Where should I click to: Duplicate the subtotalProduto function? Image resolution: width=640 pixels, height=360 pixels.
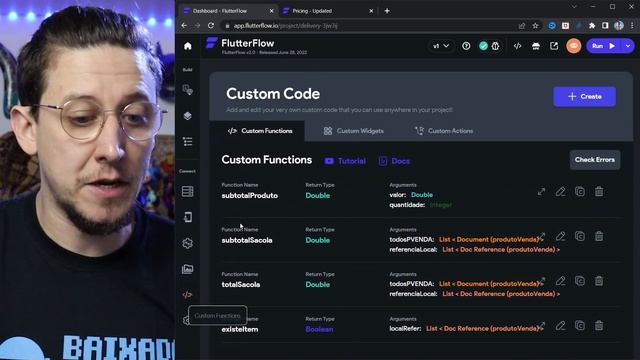pyautogui.click(x=580, y=191)
